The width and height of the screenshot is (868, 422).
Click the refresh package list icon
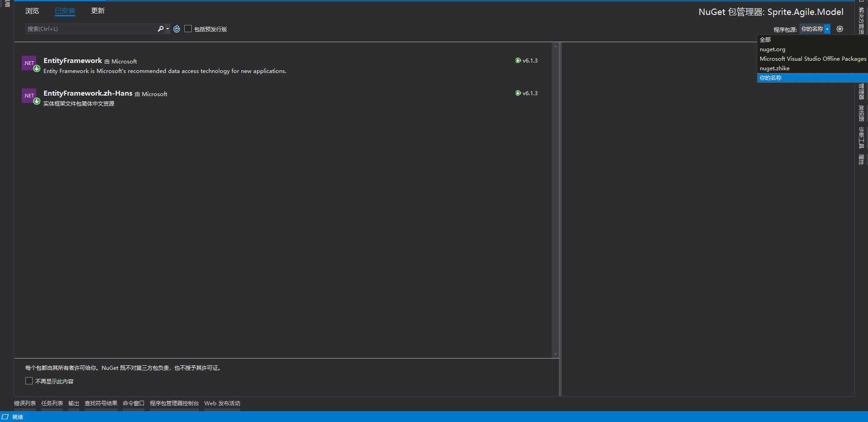[177, 29]
